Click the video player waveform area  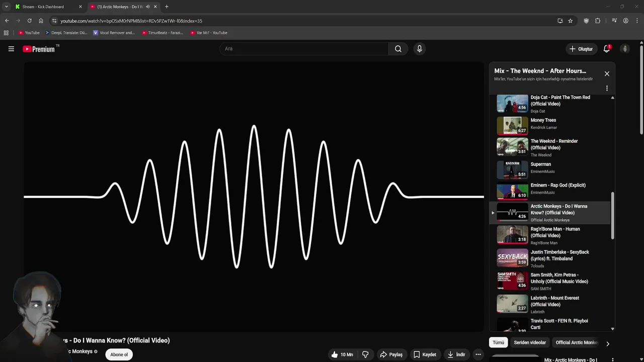tap(254, 197)
